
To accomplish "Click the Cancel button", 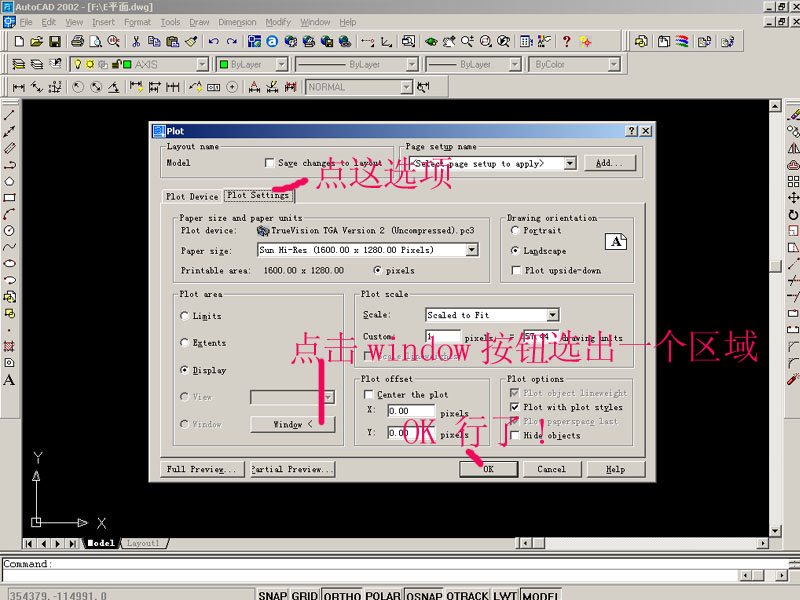I will pyautogui.click(x=552, y=469).
